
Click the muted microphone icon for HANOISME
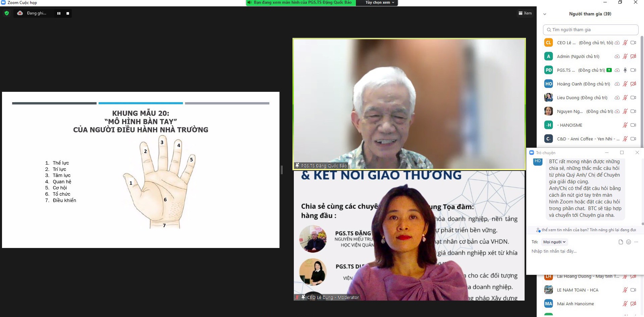(x=625, y=125)
